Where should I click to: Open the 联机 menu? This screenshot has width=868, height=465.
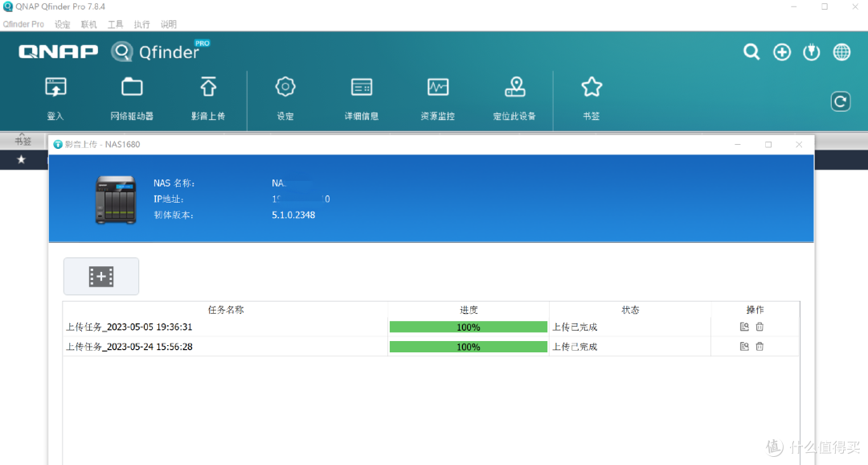tap(88, 24)
